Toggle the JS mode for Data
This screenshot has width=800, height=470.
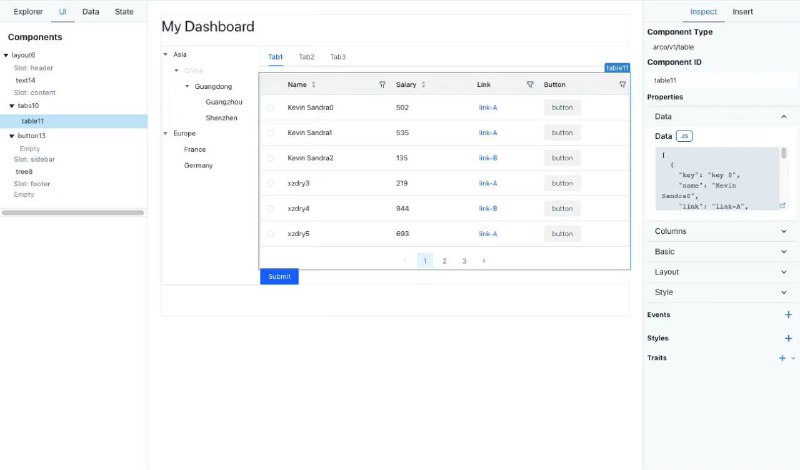684,136
